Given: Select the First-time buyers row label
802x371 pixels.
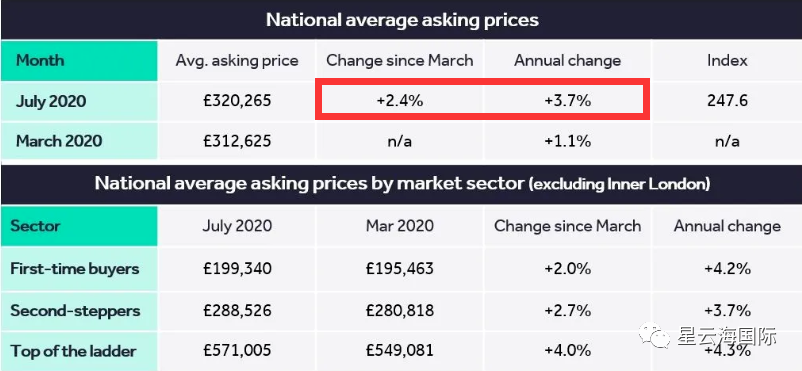Looking at the screenshot, I should pos(75,269).
